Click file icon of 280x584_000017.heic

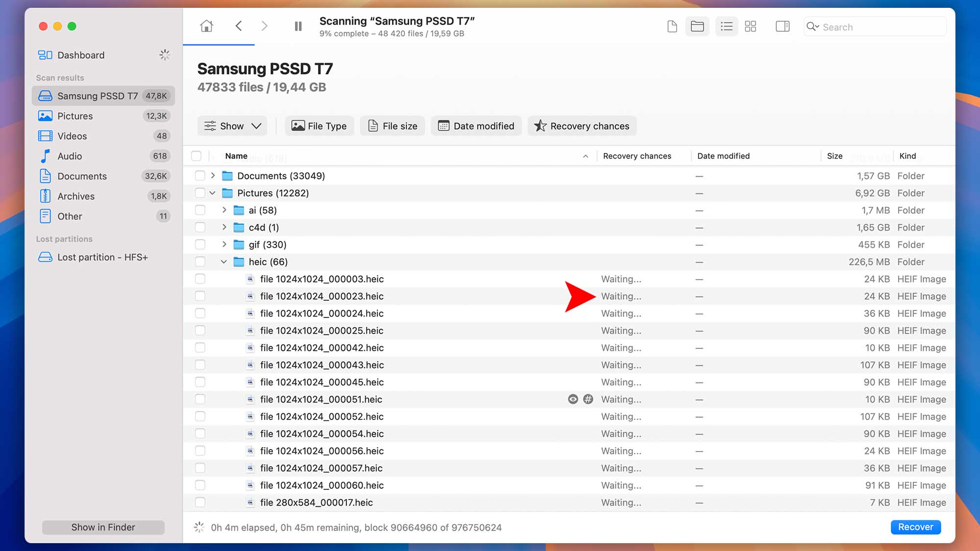250,503
